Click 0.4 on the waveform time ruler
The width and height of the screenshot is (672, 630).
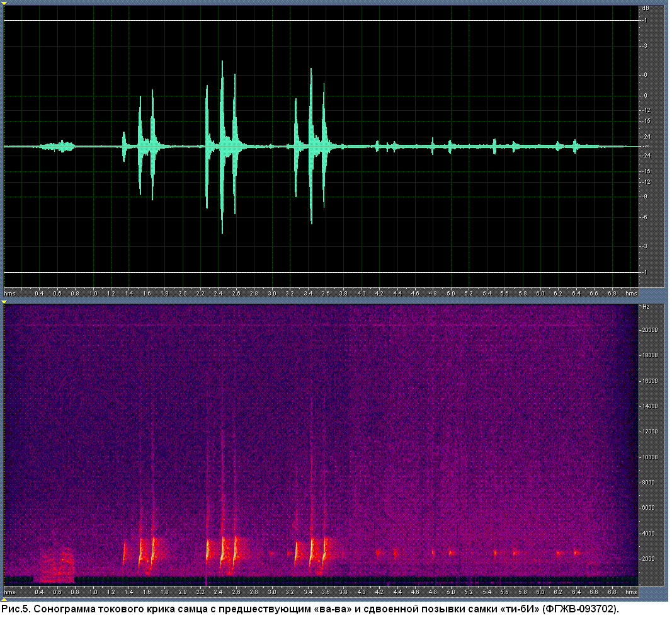click(x=40, y=294)
